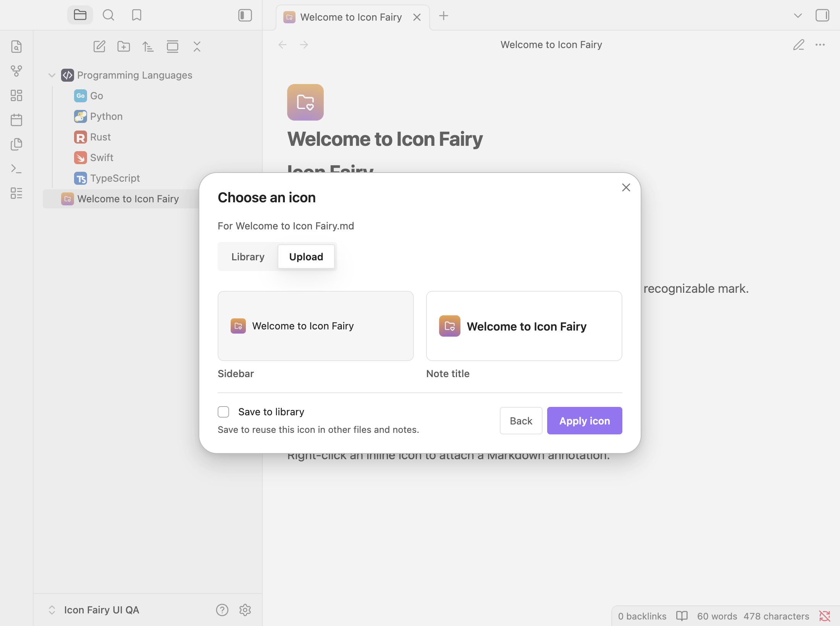Open daily note calendar icon
The width and height of the screenshot is (840, 626).
pos(16,120)
